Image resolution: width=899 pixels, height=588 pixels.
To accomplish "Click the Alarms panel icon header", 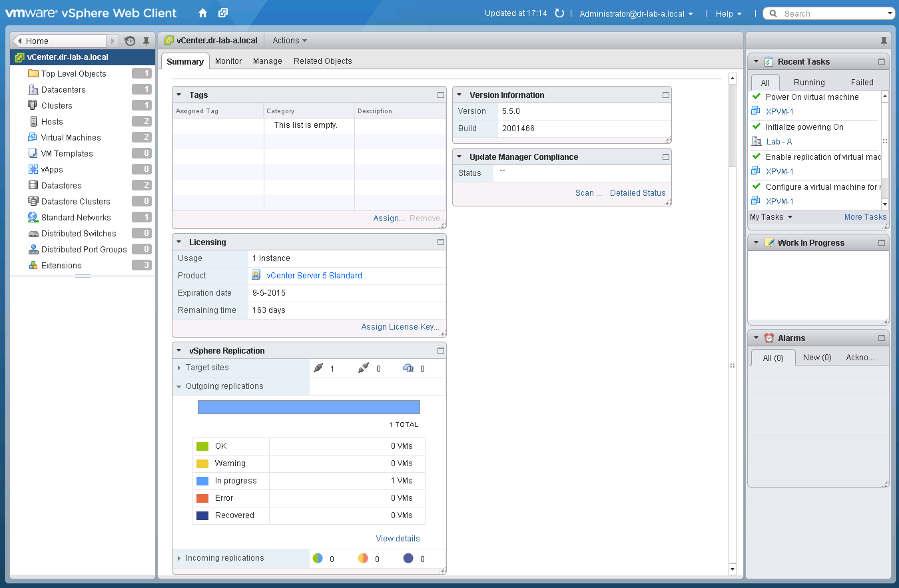I will point(769,338).
